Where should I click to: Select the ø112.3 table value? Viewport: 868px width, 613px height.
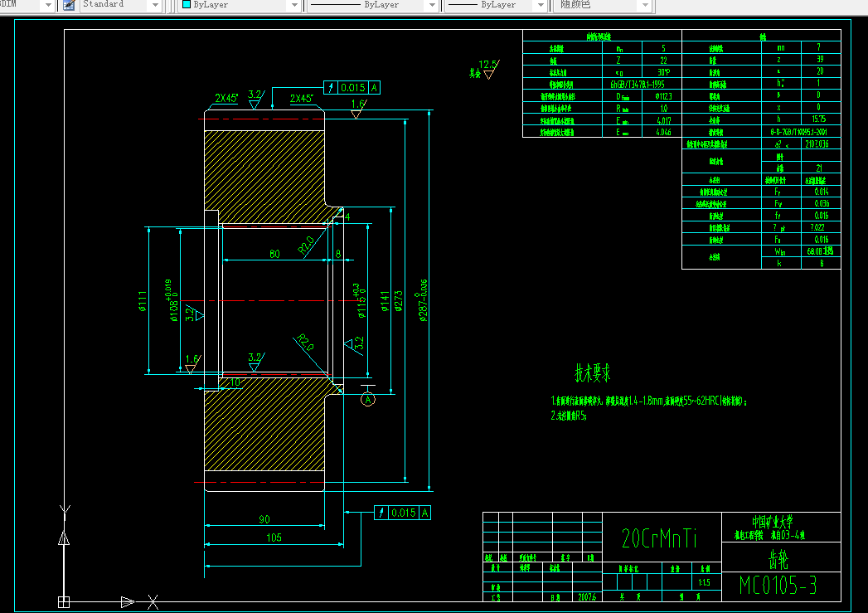(663, 96)
